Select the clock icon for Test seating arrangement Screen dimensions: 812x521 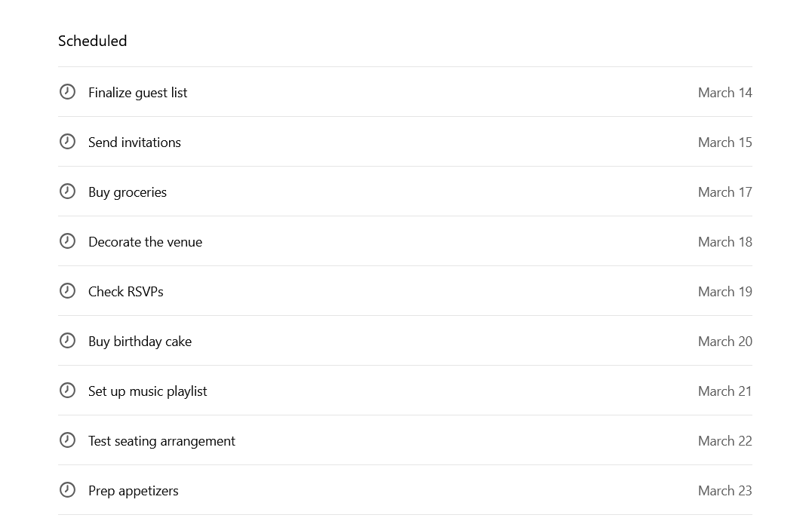pyautogui.click(x=67, y=440)
